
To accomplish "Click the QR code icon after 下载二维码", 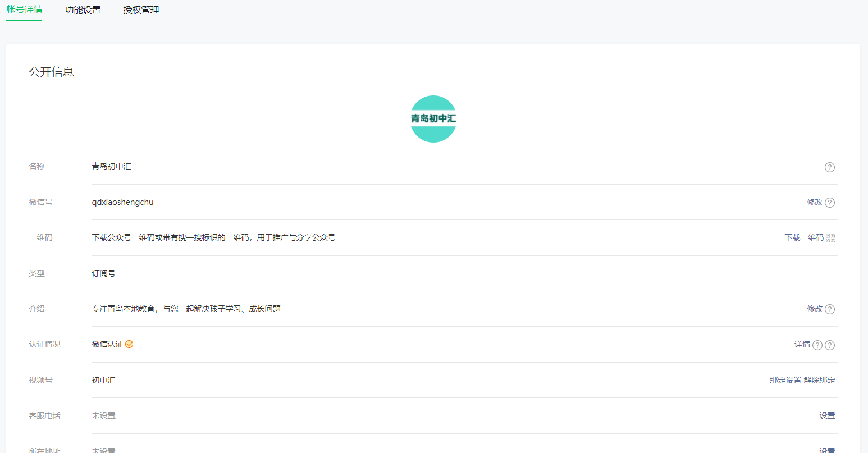I will 830,238.
